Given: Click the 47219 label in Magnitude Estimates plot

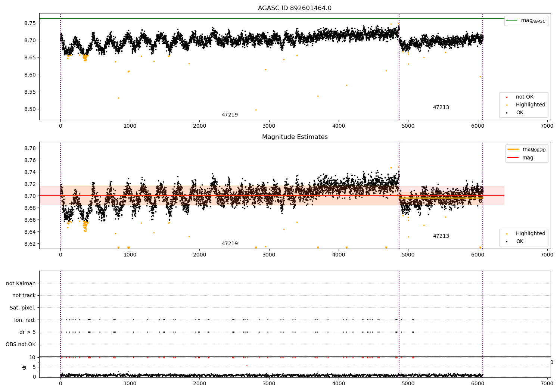Looking at the screenshot, I should click(230, 244).
